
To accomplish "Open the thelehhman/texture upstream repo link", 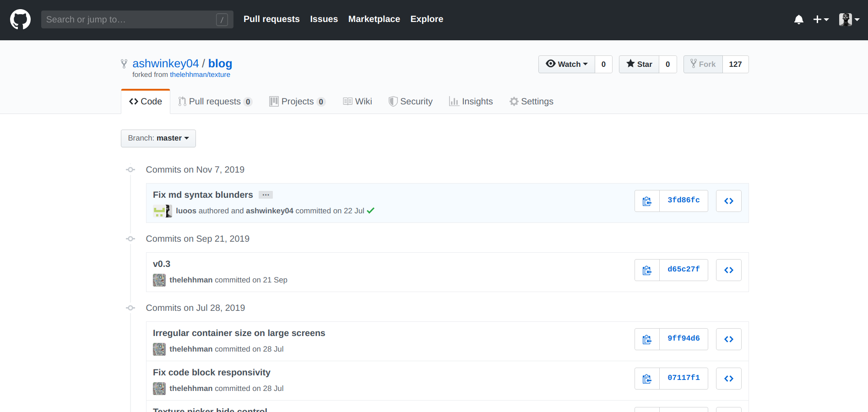I will (x=200, y=75).
